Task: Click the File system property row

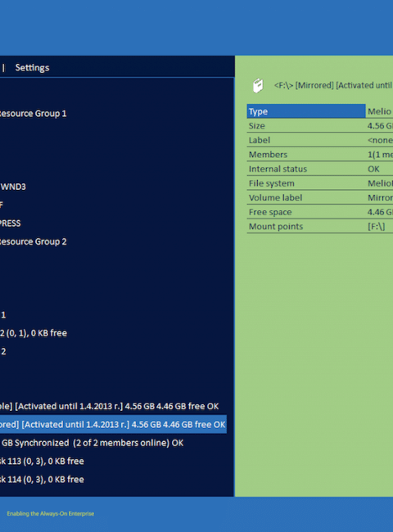Action: pyautogui.click(x=319, y=183)
